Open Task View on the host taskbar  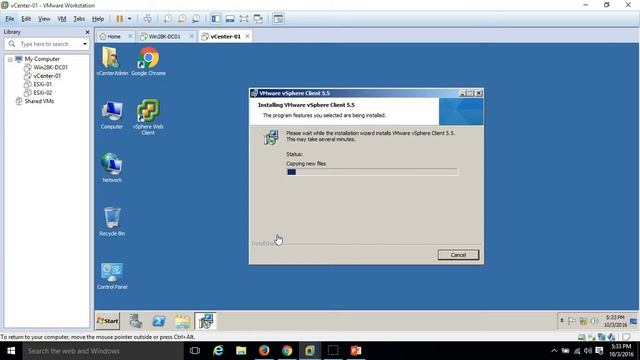[195, 351]
